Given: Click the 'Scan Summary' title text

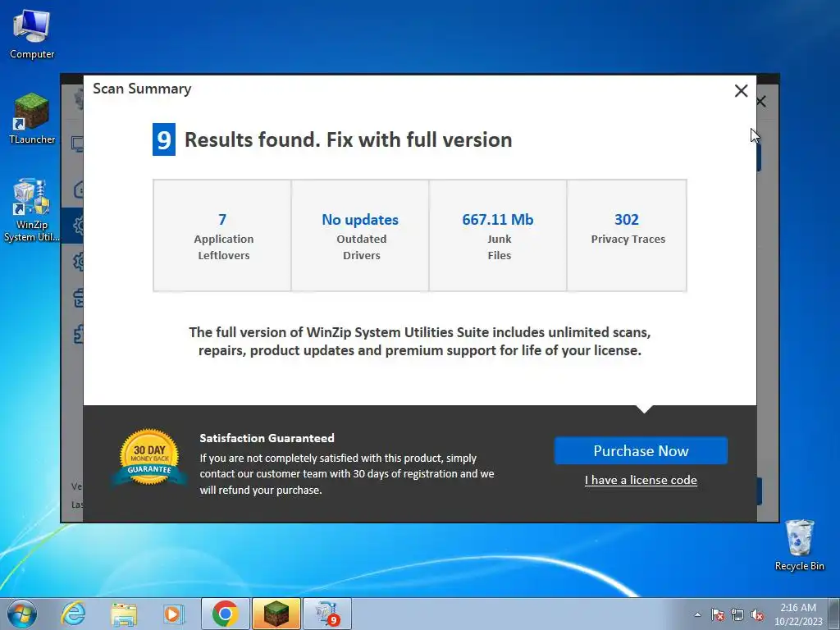Looking at the screenshot, I should [142, 89].
